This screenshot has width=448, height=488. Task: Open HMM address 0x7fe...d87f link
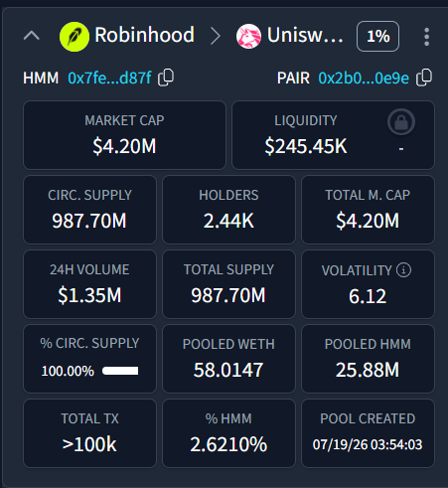[x=109, y=79]
